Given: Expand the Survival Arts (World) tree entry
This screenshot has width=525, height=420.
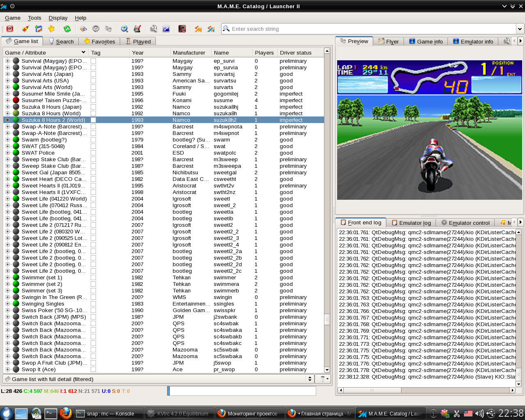Looking at the screenshot, I should [7, 87].
